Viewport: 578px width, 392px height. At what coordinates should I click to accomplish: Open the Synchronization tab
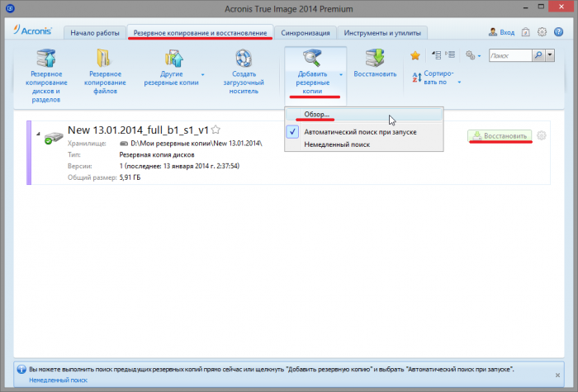click(x=306, y=33)
